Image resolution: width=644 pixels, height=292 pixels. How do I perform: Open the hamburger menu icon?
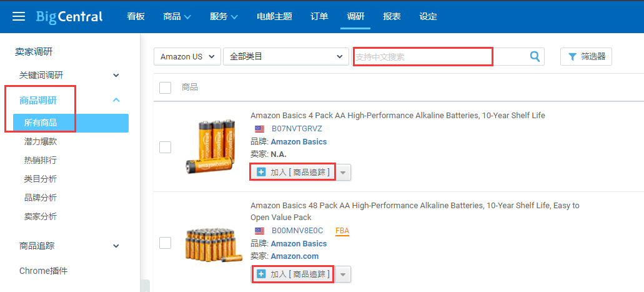tap(19, 16)
